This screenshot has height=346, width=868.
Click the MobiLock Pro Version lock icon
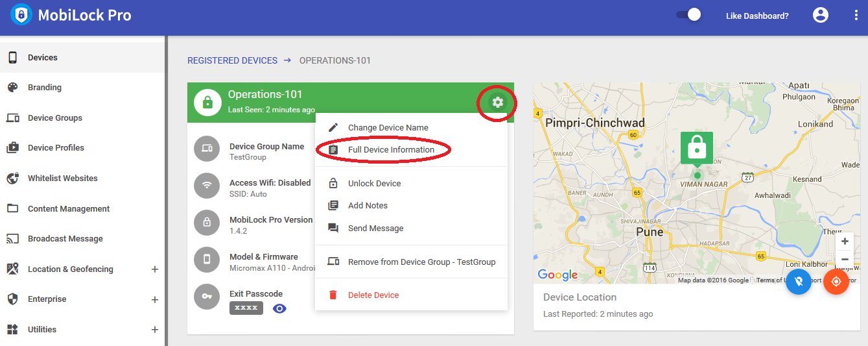[207, 223]
